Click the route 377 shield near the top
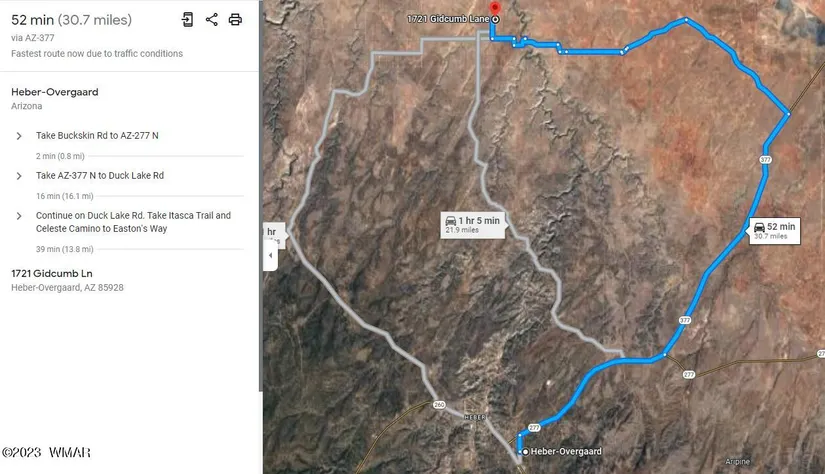This screenshot has width=825, height=474. tap(766, 159)
